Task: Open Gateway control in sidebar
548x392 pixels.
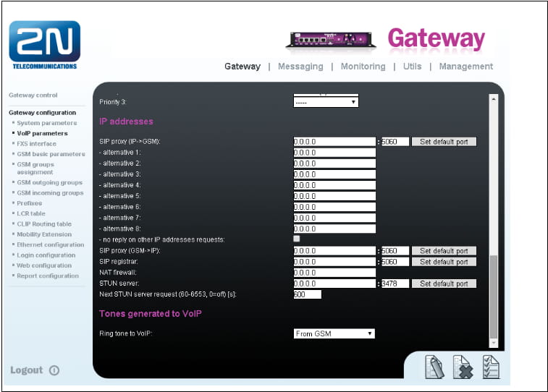Action: coord(33,95)
